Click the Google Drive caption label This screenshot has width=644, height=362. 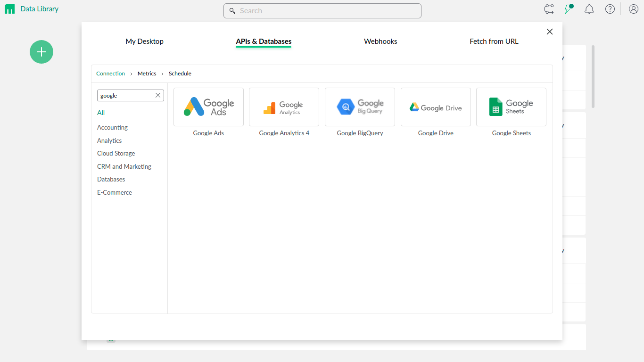(x=436, y=133)
